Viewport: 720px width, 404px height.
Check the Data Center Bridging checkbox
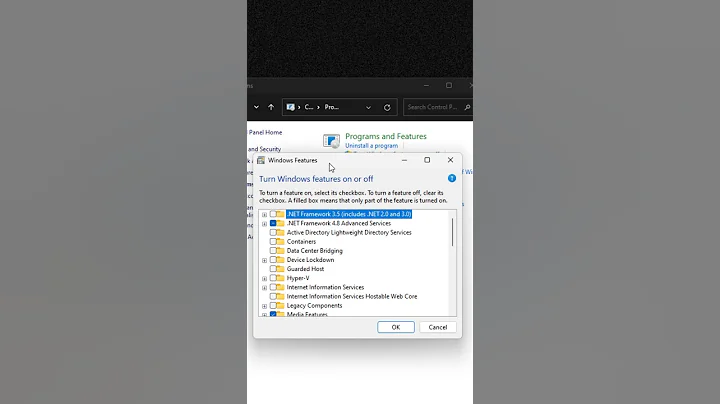[x=273, y=251]
